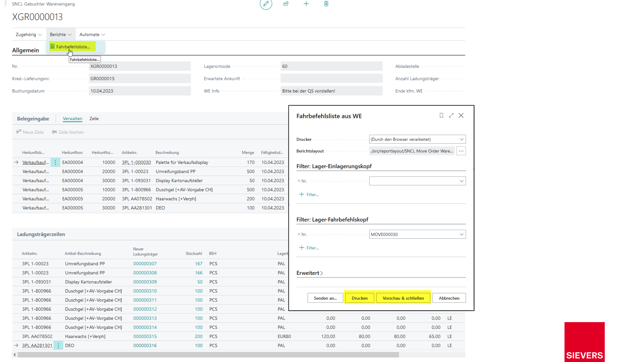Click the Drucken button
The height and width of the screenshot is (362, 644).
point(360,298)
